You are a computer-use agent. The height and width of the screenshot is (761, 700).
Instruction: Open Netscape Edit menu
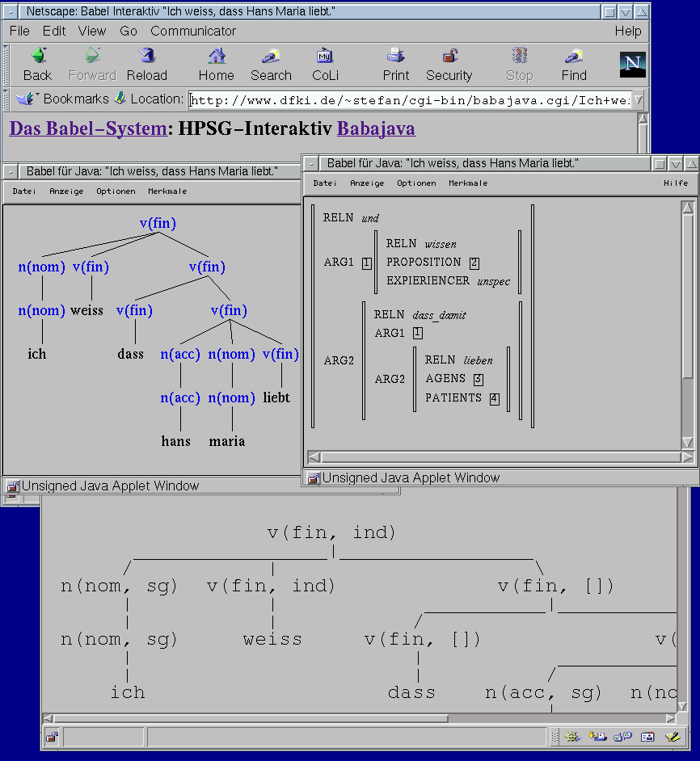click(54, 31)
